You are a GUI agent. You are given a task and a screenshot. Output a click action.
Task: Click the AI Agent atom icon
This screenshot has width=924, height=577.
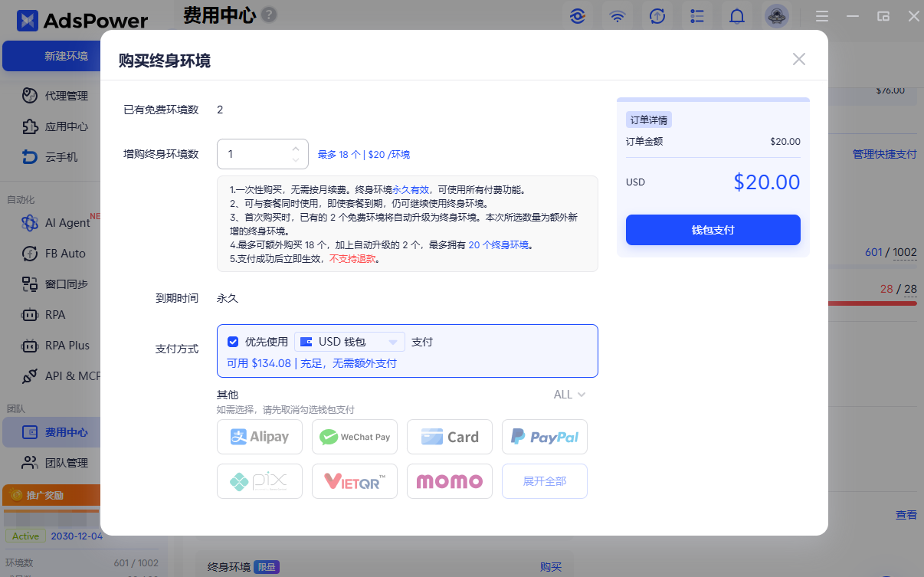click(30, 223)
